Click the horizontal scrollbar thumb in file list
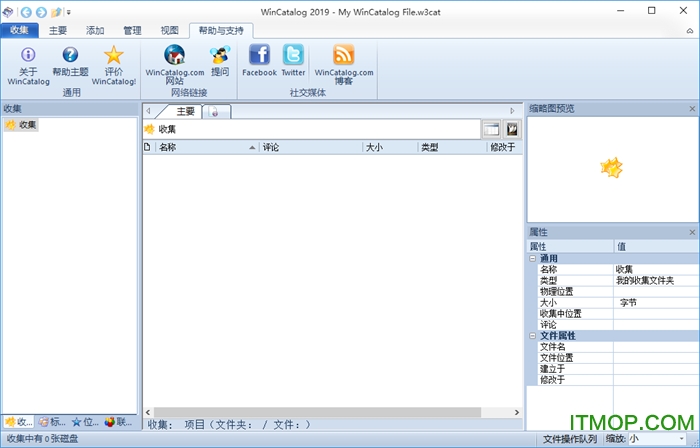Image resolution: width=700 pixels, height=448 pixels. 317,412
